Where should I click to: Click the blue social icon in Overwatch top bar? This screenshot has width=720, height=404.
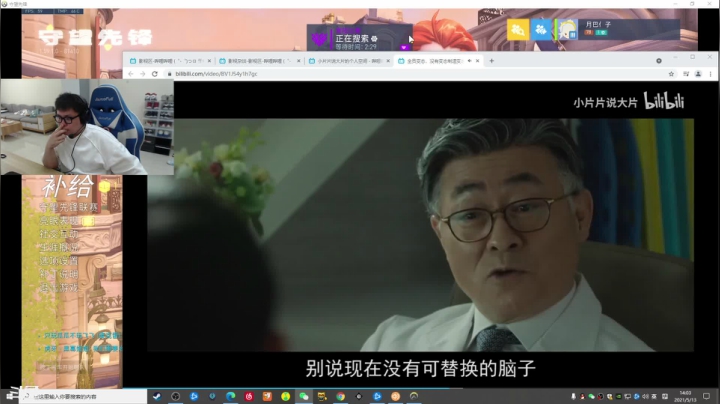pos(541,30)
